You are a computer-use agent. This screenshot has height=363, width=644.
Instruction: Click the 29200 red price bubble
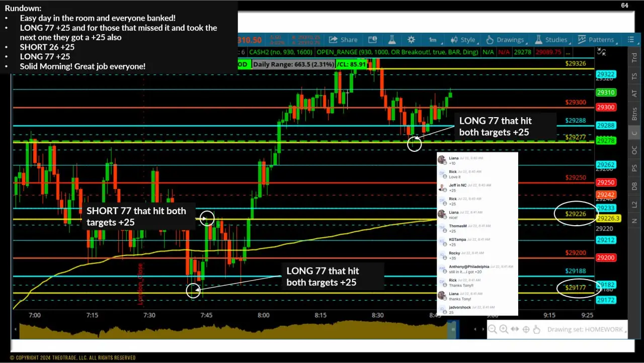point(606,257)
